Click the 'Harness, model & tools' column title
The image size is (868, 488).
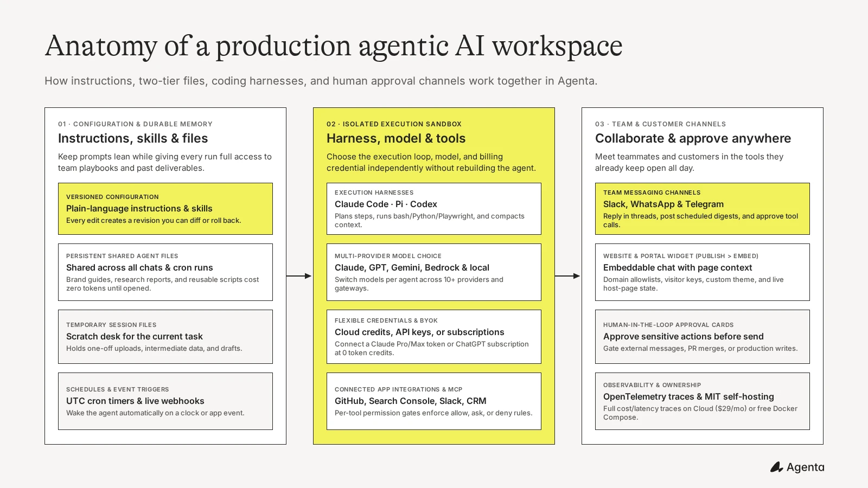coord(396,138)
